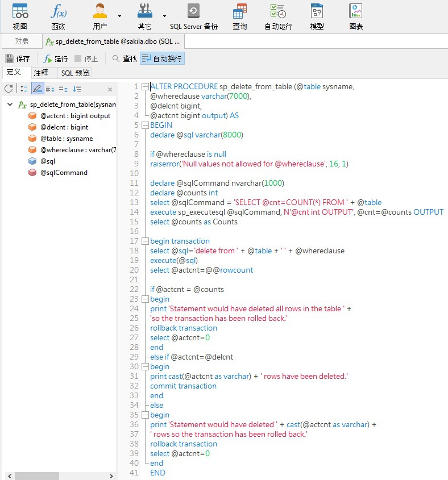This screenshot has height=480, width=448.
Task: Click the outline horizontal scrollbar thumb
Action: coord(37,476)
